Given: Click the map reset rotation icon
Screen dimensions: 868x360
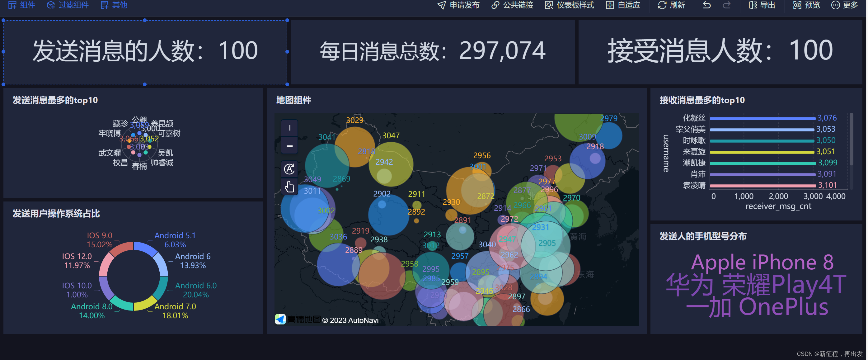Looking at the screenshot, I should [289, 168].
